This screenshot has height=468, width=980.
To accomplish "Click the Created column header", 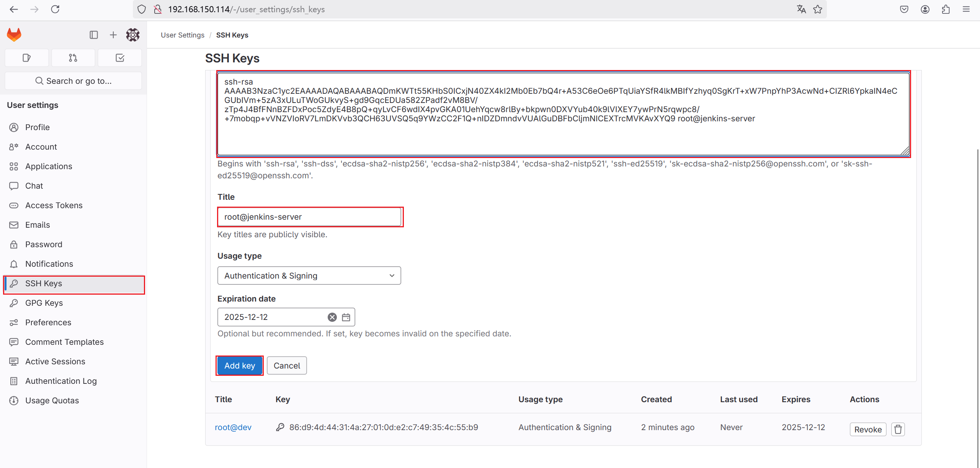I will click(x=657, y=399).
